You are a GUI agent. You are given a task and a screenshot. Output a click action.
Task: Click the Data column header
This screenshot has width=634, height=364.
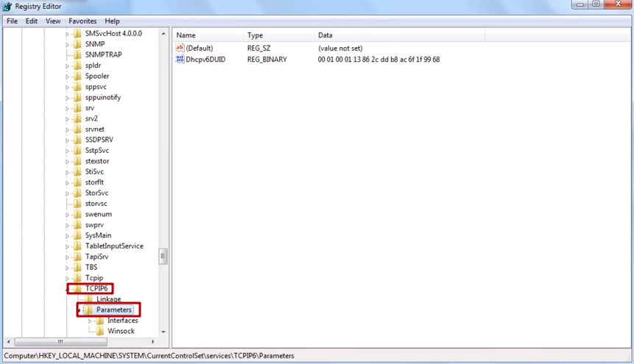tap(325, 35)
